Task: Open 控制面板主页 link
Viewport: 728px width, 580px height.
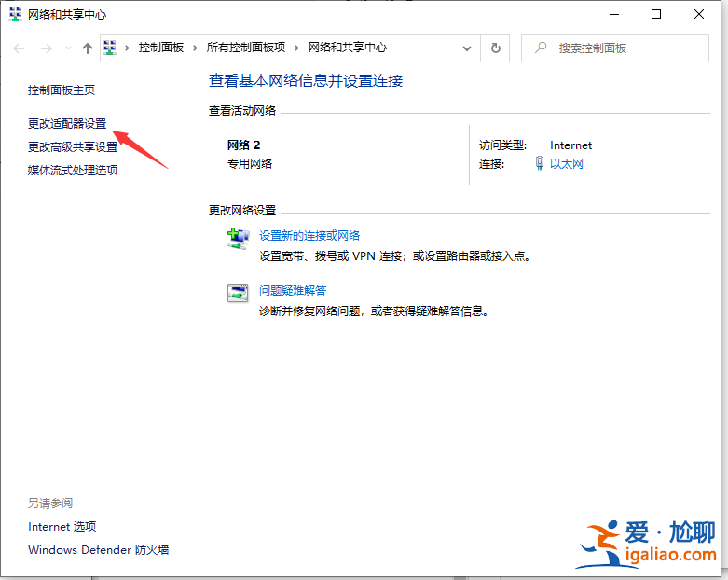Action: [x=62, y=90]
